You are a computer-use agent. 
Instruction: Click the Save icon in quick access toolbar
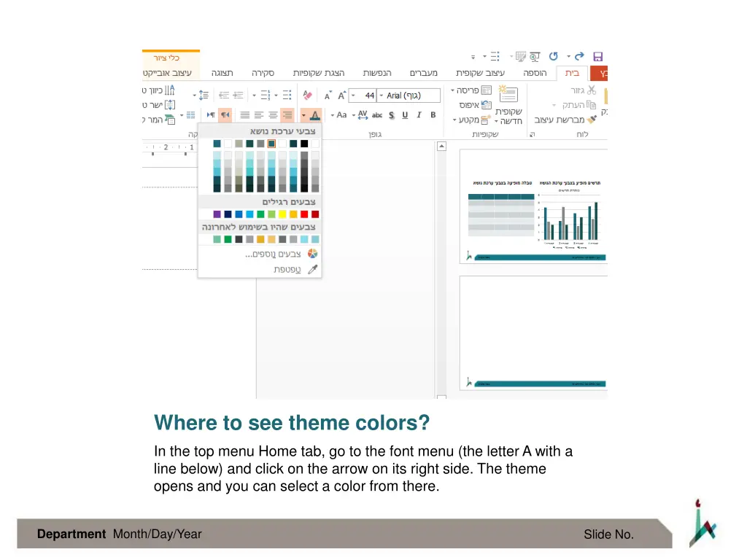pyautogui.click(x=597, y=57)
